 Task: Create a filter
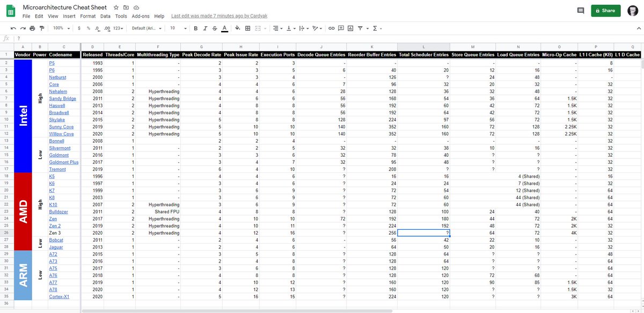[x=360, y=28]
